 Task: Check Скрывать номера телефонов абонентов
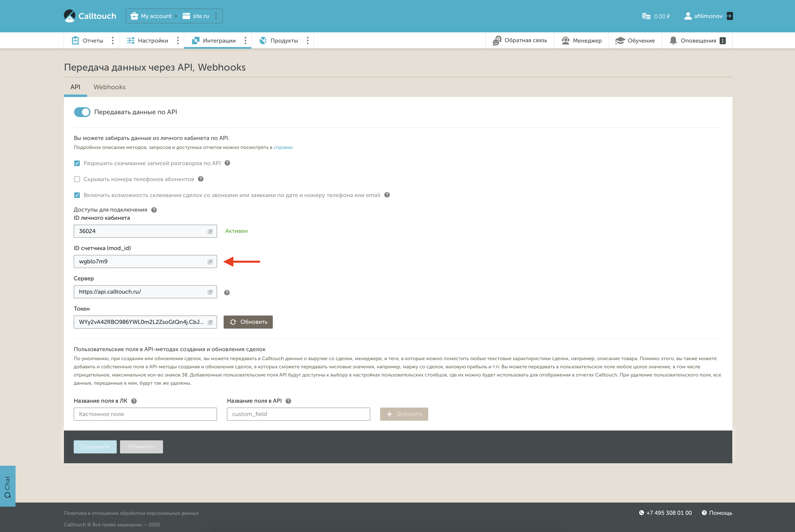[77, 179]
